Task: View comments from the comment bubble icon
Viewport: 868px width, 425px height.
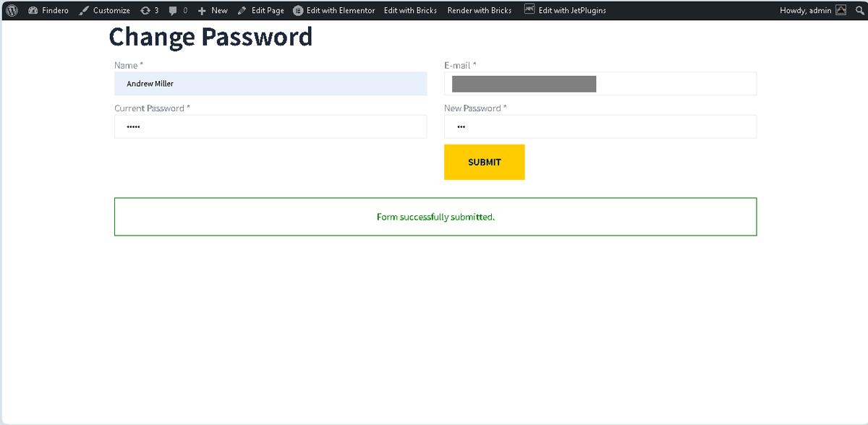Action: coord(178,10)
